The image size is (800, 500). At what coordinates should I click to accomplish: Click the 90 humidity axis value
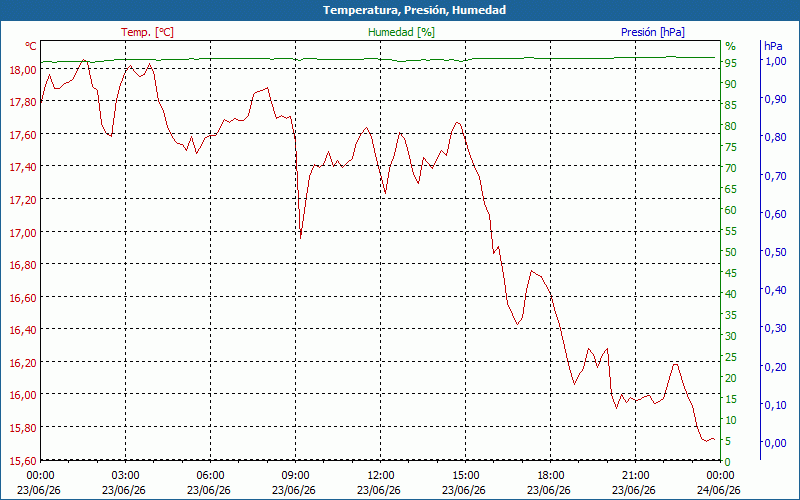(x=731, y=84)
